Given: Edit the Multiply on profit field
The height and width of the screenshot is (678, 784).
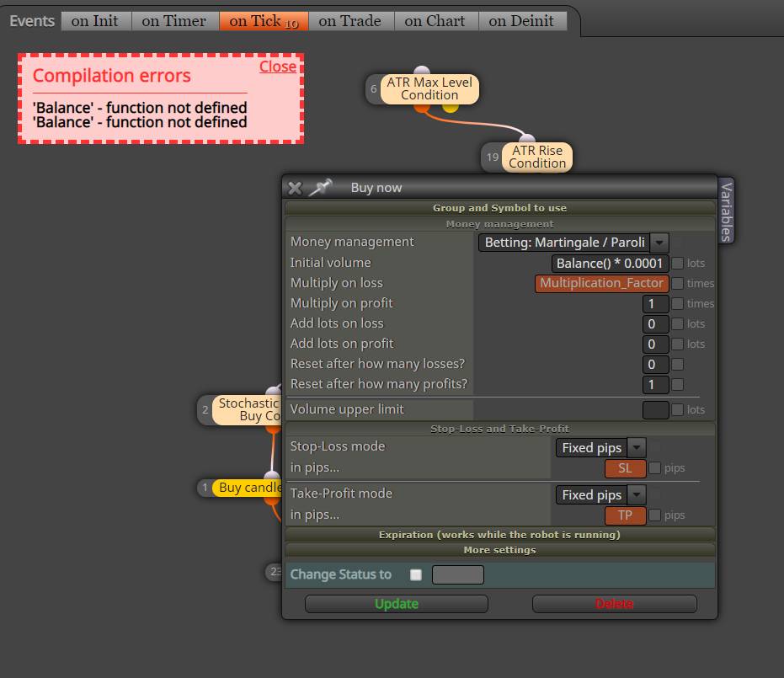Looking at the screenshot, I should 655,304.
